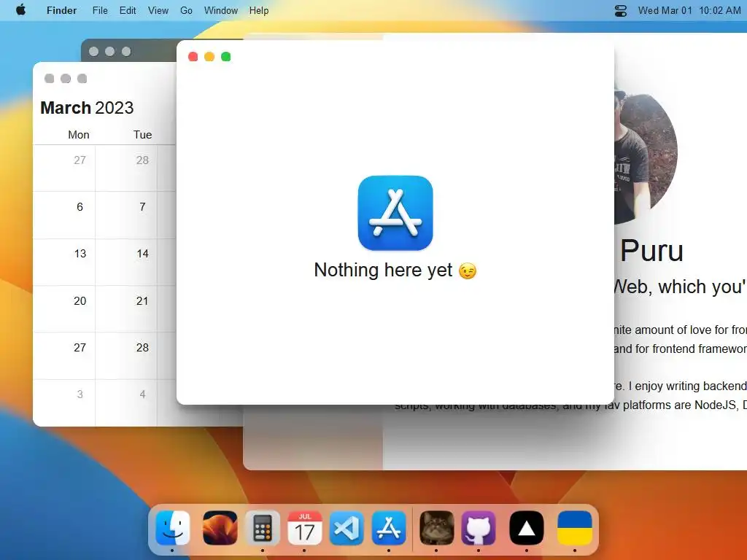Viewport: 747px width, 560px height.
Task: Open the Edit menu
Action: pos(127,10)
